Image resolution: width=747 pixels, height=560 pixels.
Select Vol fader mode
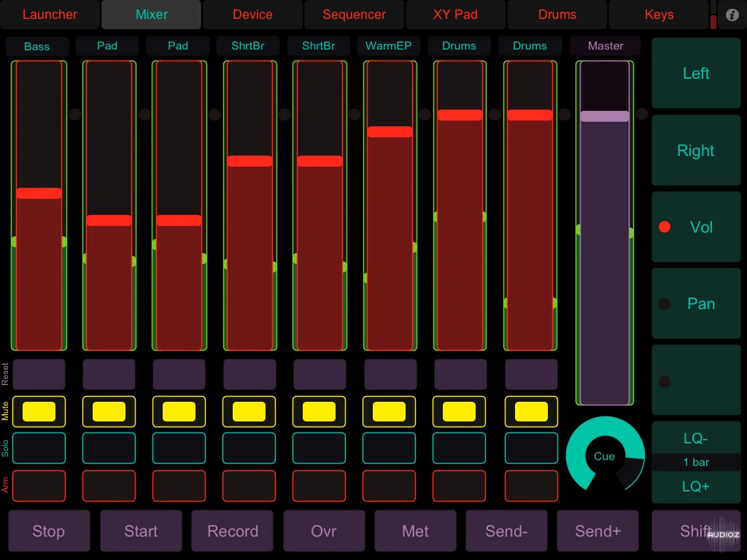[x=696, y=227]
